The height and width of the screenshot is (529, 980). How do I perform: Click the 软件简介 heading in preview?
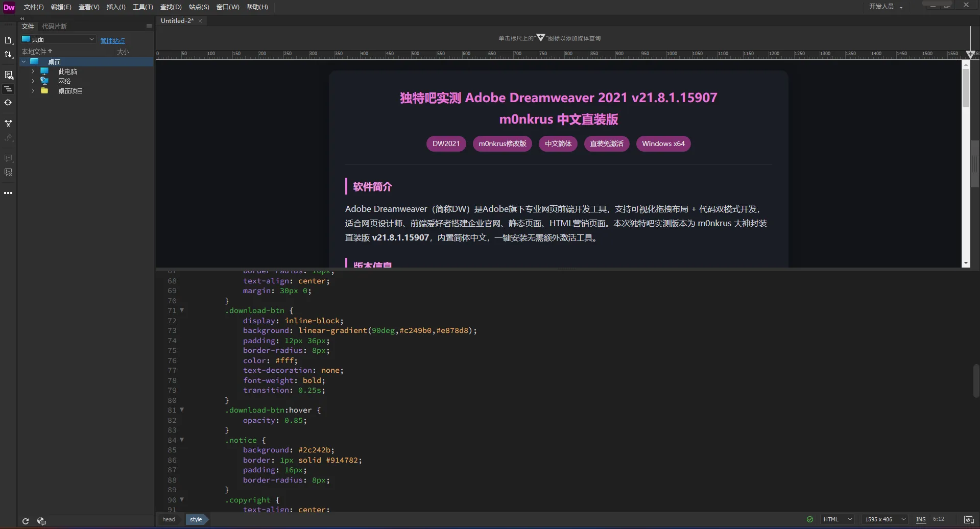372,187
